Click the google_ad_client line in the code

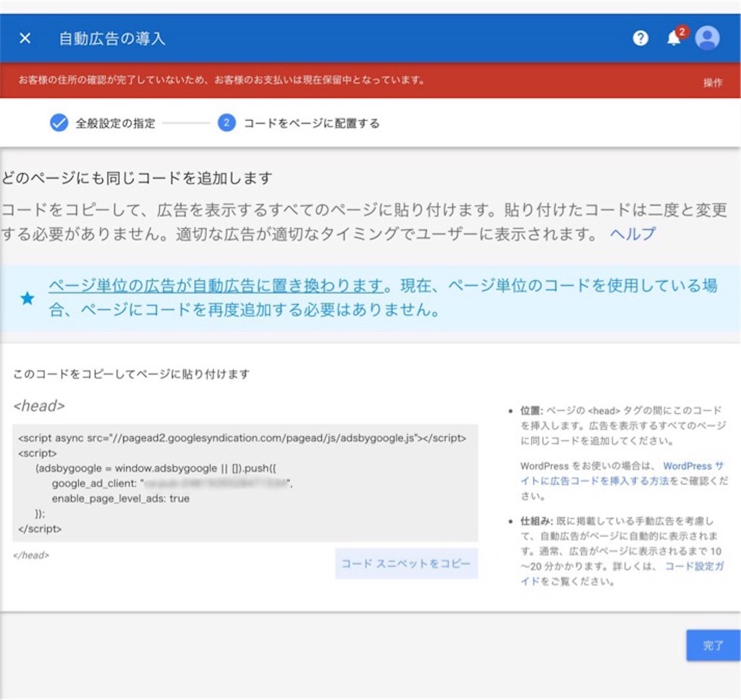(172, 483)
